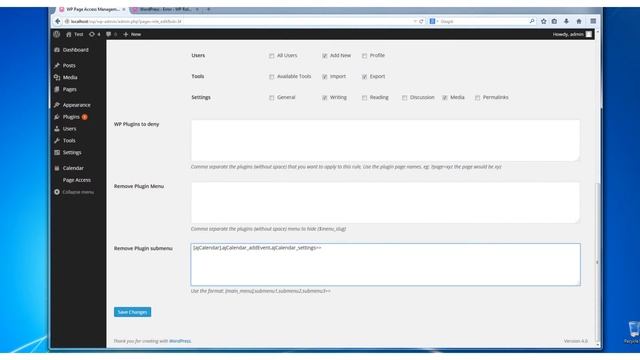This screenshot has width=640, height=360.
Task: Go to browser home page icon
Action: pyautogui.click(x=579, y=21)
